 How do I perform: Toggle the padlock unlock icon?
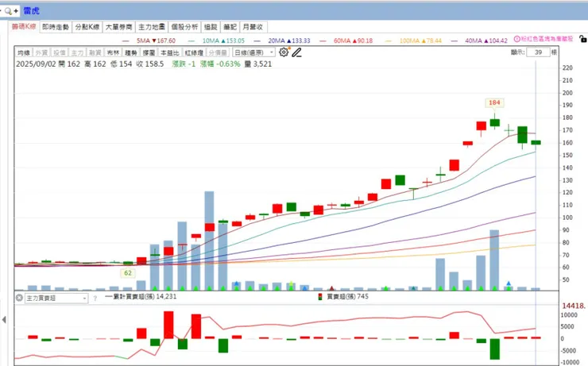pyautogui.click(x=582, y=39)
